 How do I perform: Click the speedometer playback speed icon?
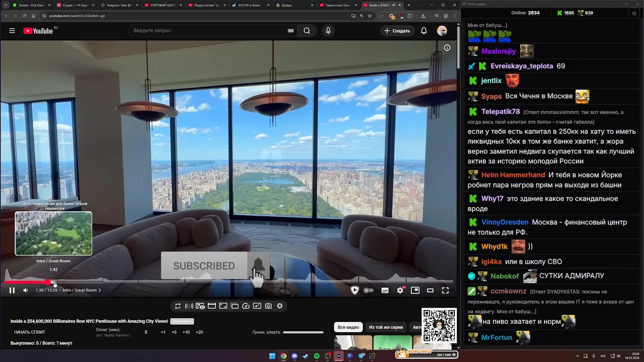click(246, 306)
